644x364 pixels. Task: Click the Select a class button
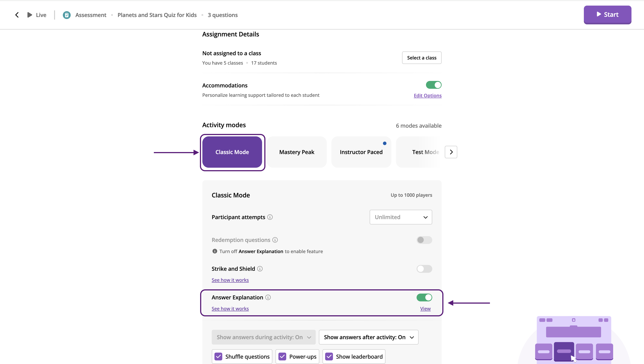pos(422,58)
